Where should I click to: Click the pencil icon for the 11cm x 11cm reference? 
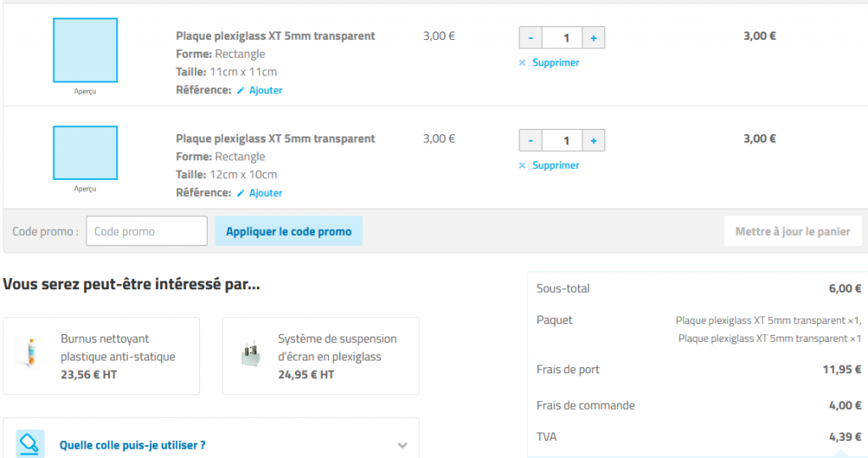[241, 91]
